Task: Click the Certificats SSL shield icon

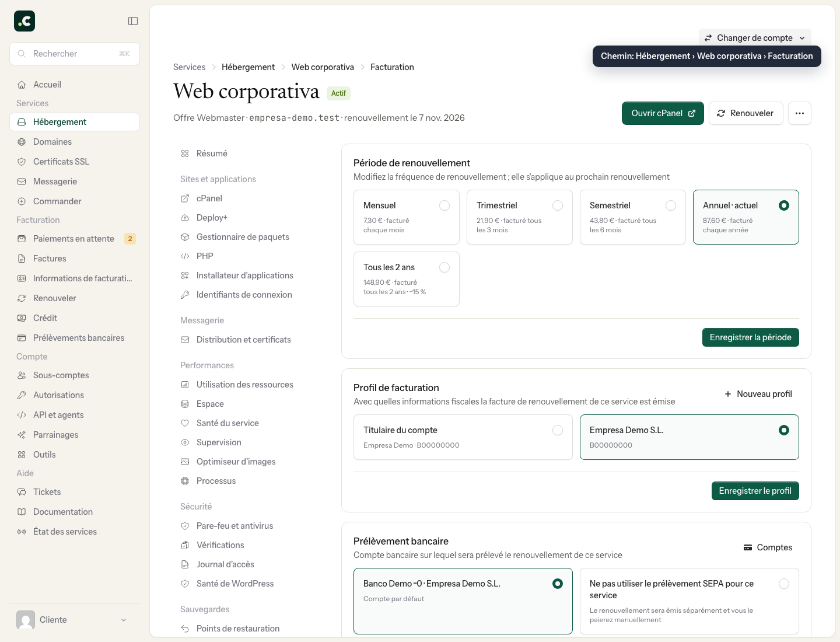Action: coord(22,162)
